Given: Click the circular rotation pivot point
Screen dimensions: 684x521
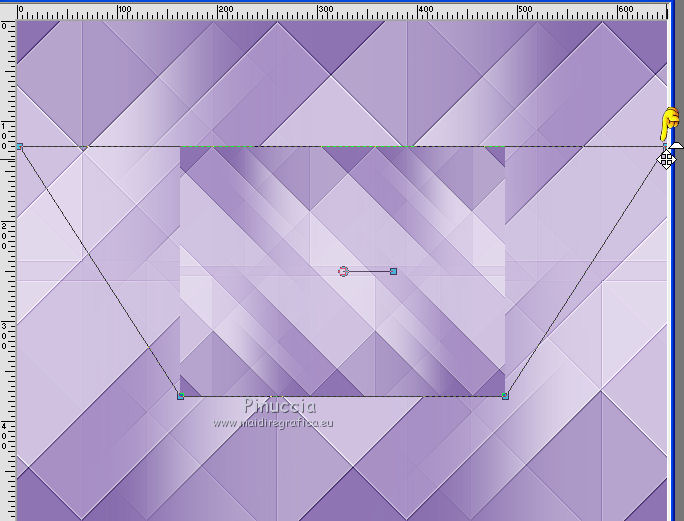Looking at the screenshot, I should [x=343, y=271].
